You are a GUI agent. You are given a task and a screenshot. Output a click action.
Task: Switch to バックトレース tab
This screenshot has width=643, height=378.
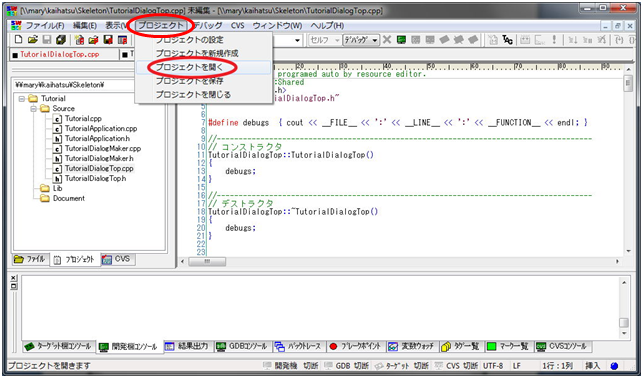(x=299, y=346)
